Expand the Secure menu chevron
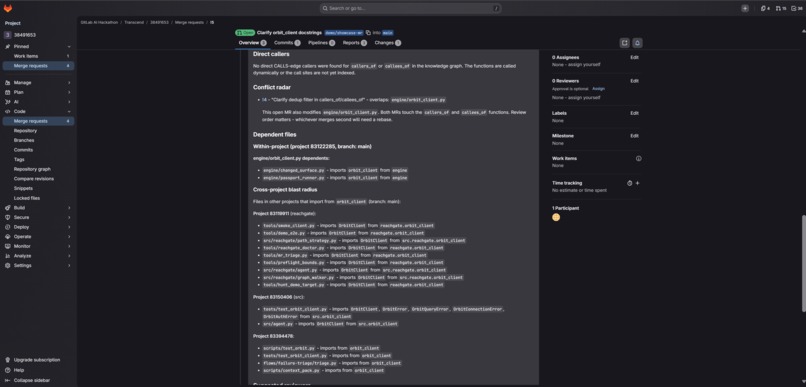This screenshot has height=387, width=806. point(69,217)
